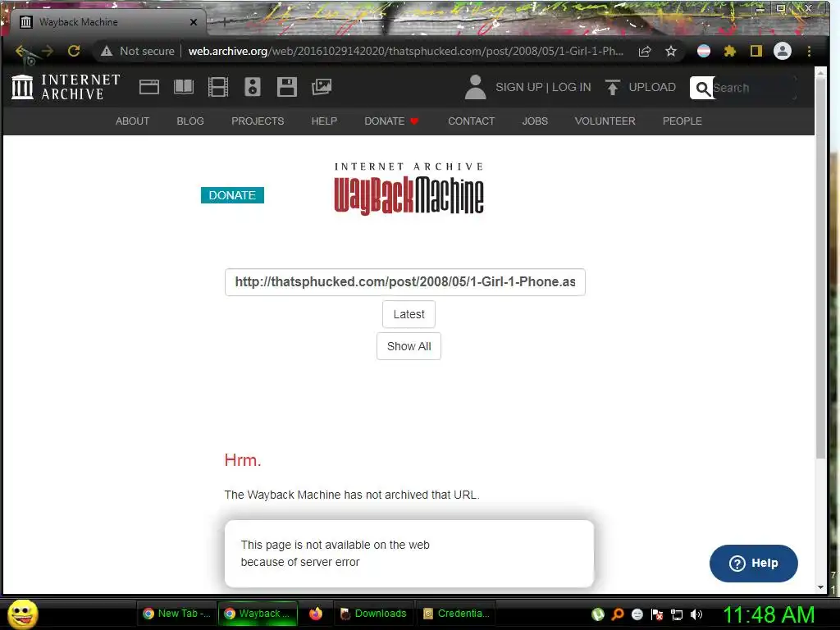Share this page using the share icon

645,51
